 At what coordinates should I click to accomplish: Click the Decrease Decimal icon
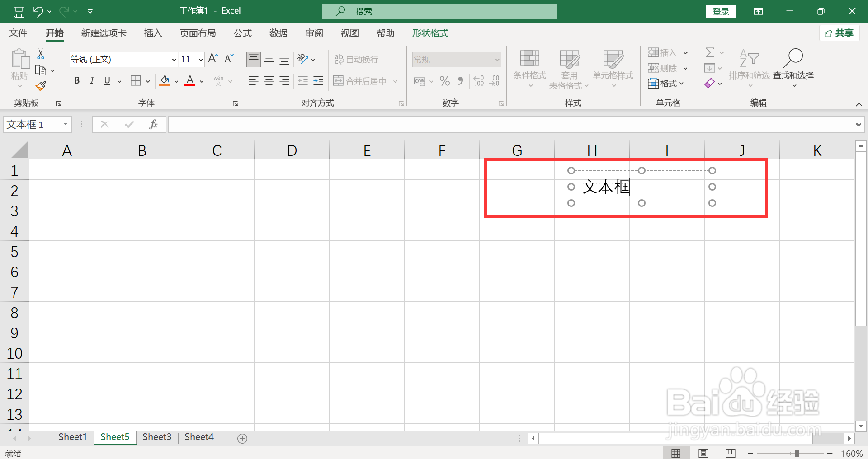[x=494, y=81]
